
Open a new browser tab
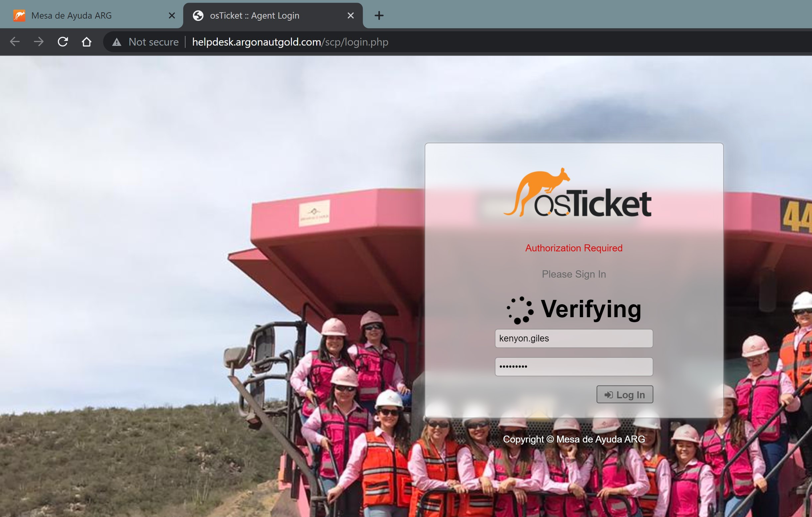[x=379, y=16]
